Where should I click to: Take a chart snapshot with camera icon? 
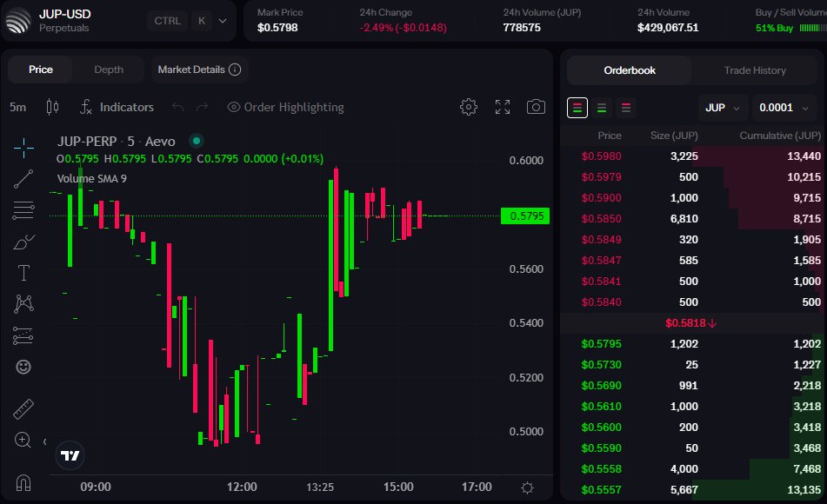[536, 107]
